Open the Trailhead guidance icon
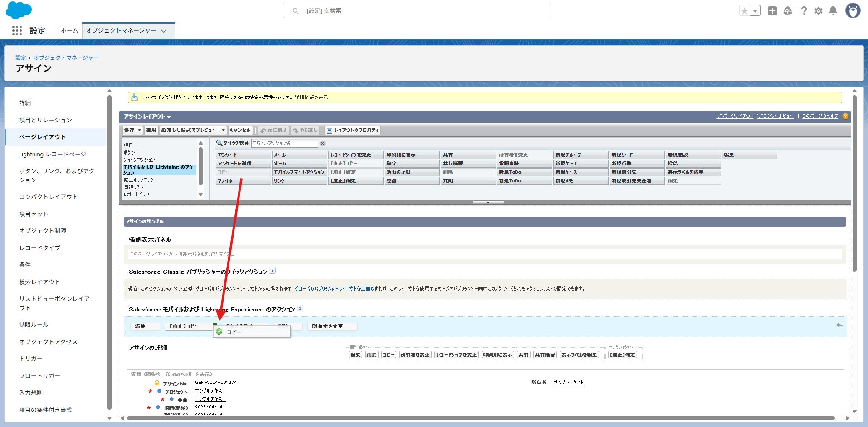The height and width of the screenshot is (427, 868). click(788, 11)
